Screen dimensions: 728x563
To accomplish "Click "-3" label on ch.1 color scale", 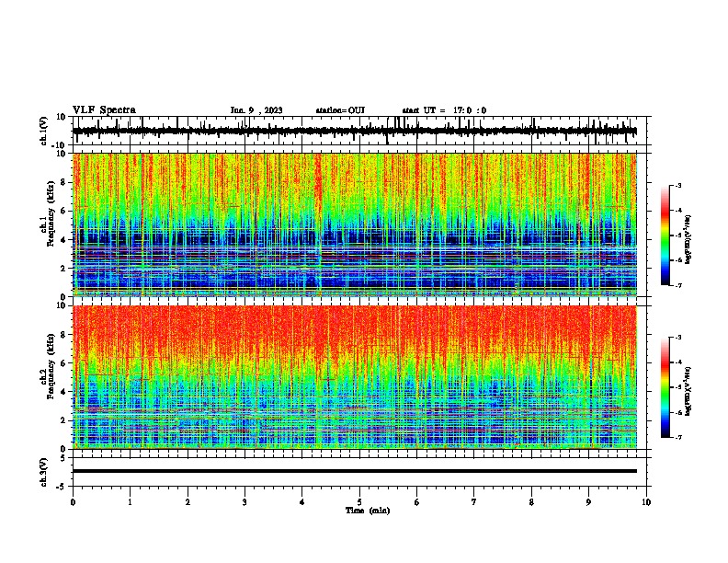I will pyautogui.click(x=677, y=186).
